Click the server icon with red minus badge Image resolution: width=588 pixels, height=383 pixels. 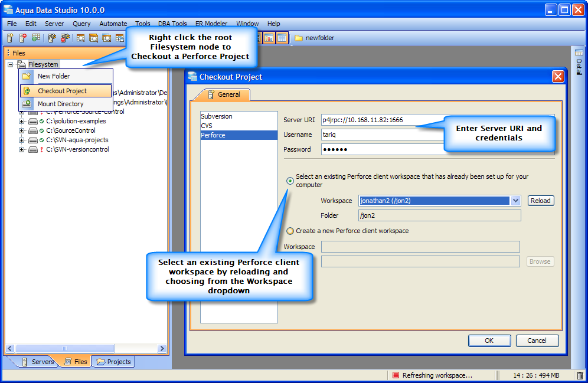click(23, 38)
